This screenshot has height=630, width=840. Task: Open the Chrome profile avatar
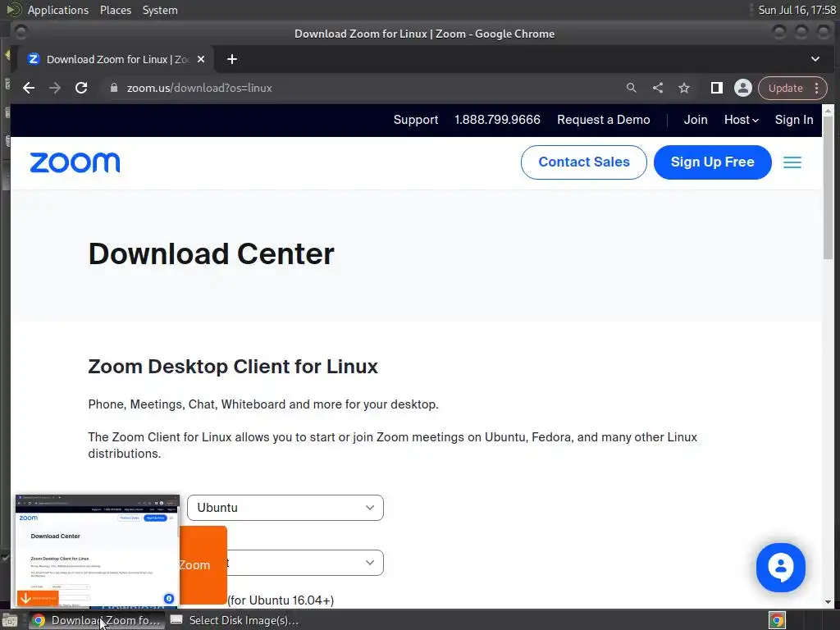point(743,88)
